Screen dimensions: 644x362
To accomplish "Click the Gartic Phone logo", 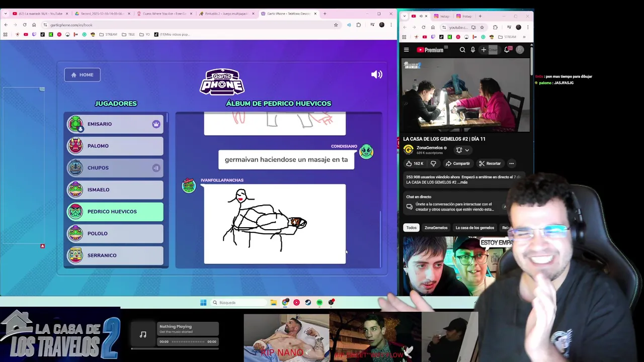I will pos(222,81).
